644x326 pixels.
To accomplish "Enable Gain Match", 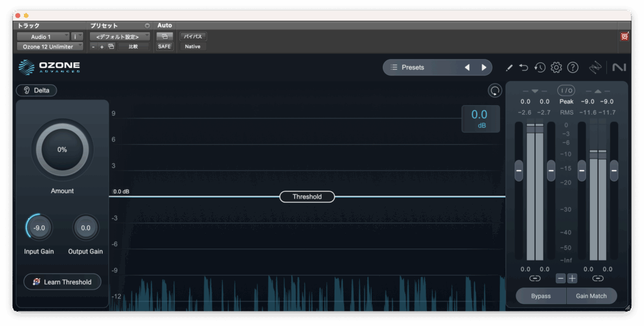I will point(591,296).
